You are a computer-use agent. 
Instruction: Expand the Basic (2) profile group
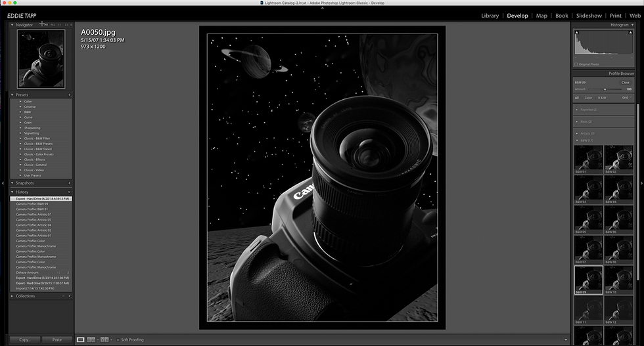coord(577,121)
